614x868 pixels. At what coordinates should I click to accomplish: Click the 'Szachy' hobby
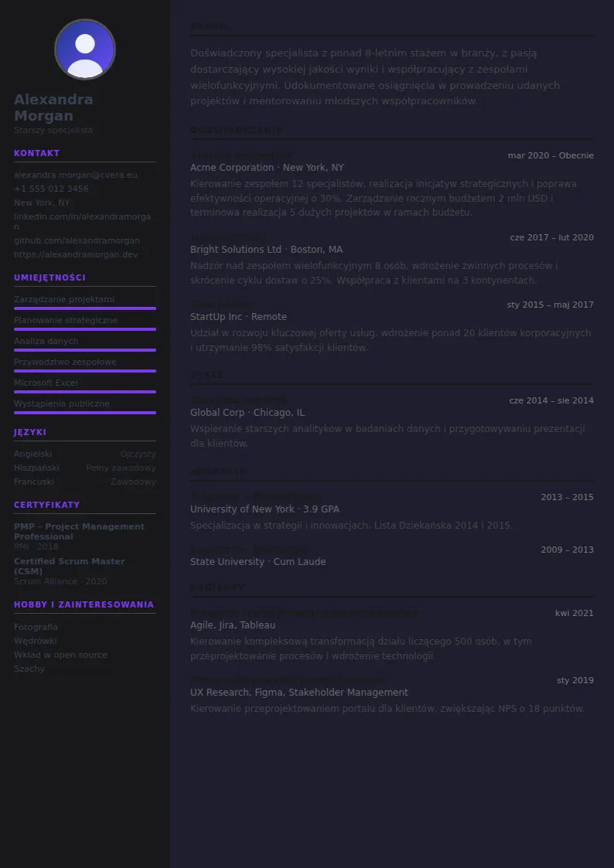pyautogui.click(x=29, y=669)
